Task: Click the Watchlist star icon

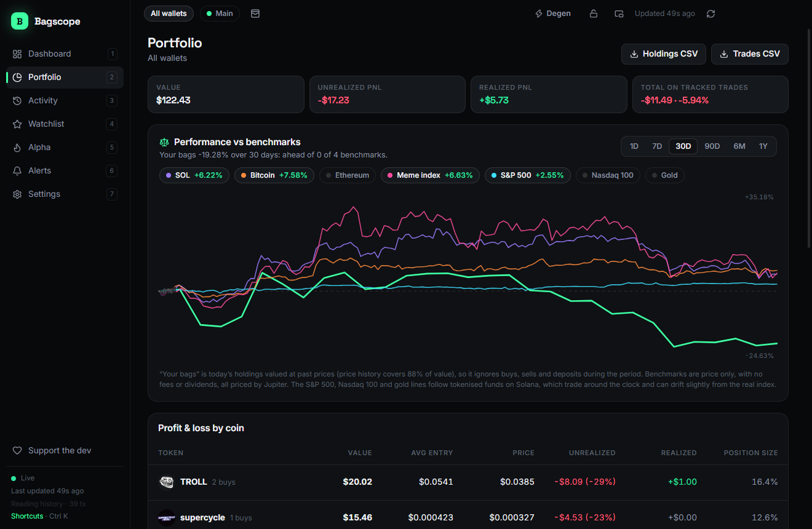Action: coord(17,124)
